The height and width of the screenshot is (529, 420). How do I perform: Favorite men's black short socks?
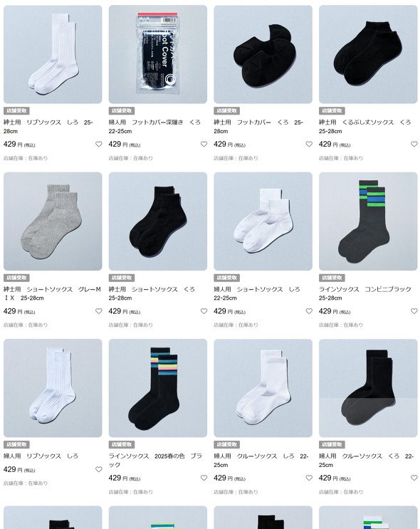pos(204,311)
